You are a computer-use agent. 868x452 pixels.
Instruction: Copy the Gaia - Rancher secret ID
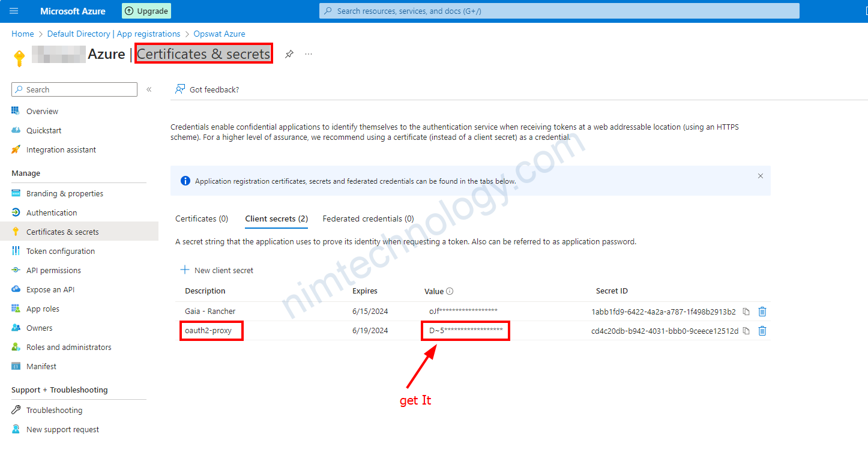click(746, 312)
